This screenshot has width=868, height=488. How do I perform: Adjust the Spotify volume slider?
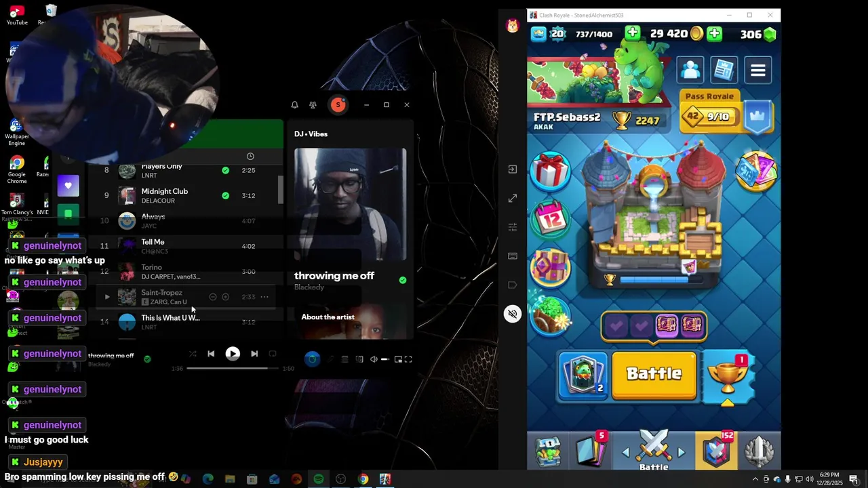click(x=384, y=359)
